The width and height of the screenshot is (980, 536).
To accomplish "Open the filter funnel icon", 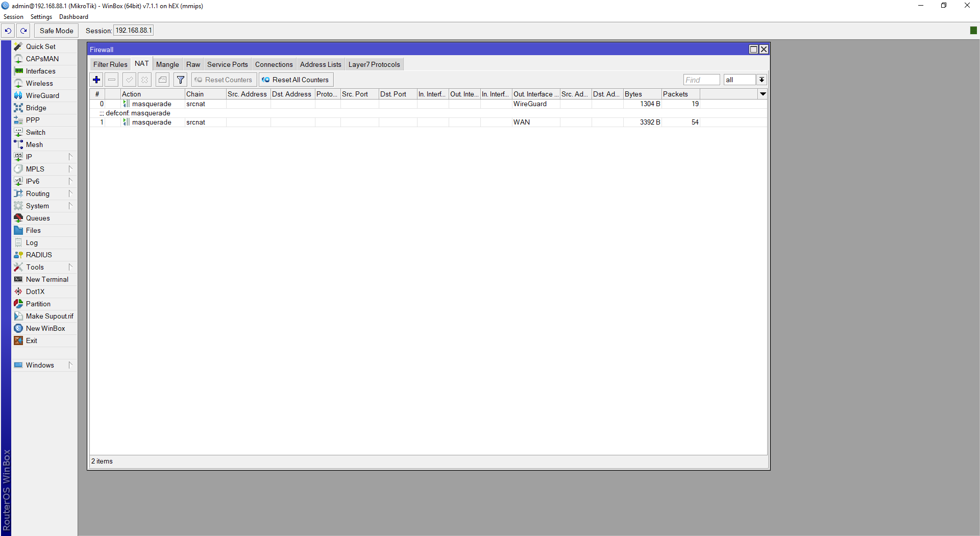I will (x=181, y=80).
